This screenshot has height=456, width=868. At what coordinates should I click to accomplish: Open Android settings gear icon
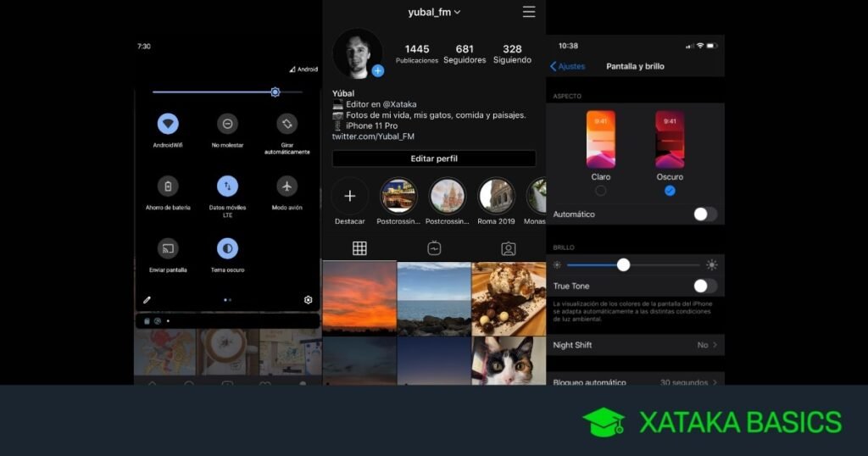pos(309,300)
